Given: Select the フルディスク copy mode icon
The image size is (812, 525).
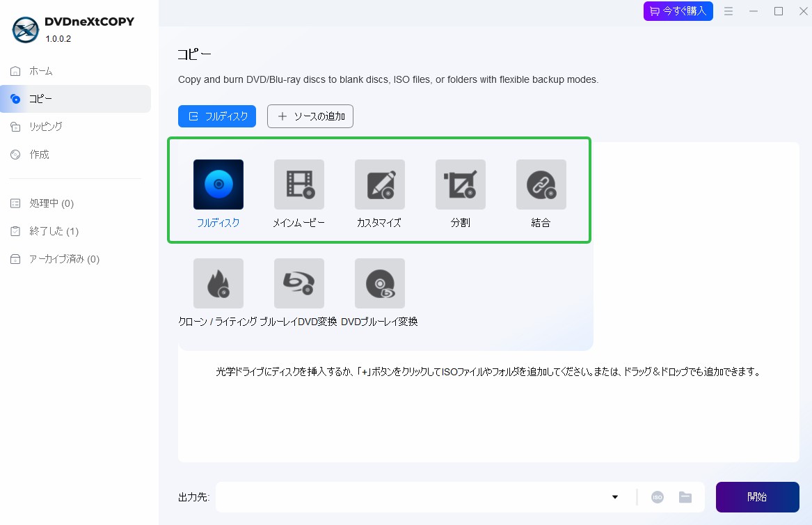Looking at the screenshot, I should pyautogui.click(x=218, y=185).
